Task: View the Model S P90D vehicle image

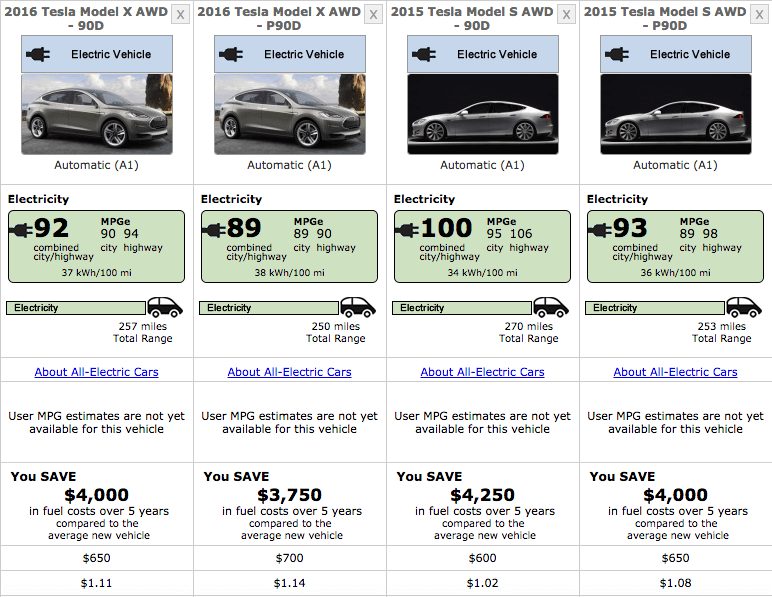Action: click(675, 114)
